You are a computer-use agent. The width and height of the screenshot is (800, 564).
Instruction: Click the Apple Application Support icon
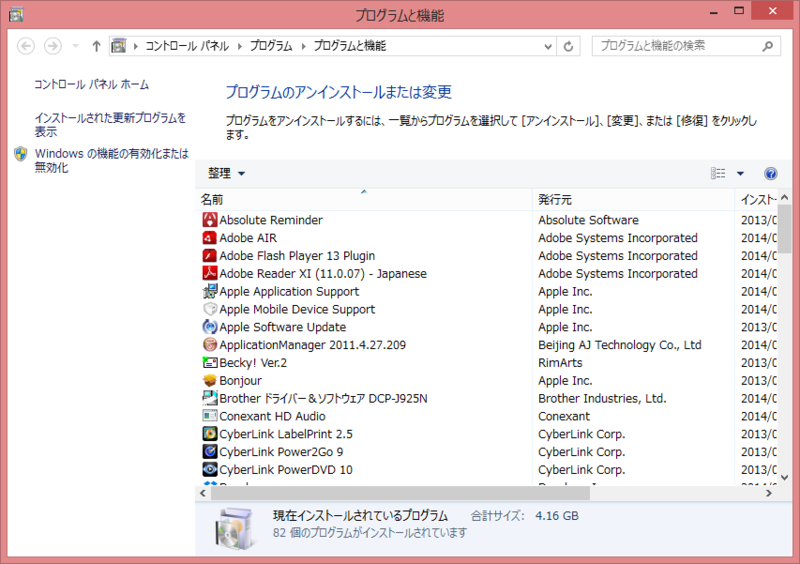coord(210,291)
